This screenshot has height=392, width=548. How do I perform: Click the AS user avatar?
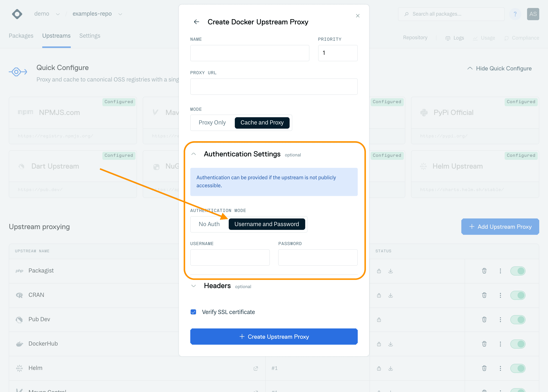click(x=533, y=14)
